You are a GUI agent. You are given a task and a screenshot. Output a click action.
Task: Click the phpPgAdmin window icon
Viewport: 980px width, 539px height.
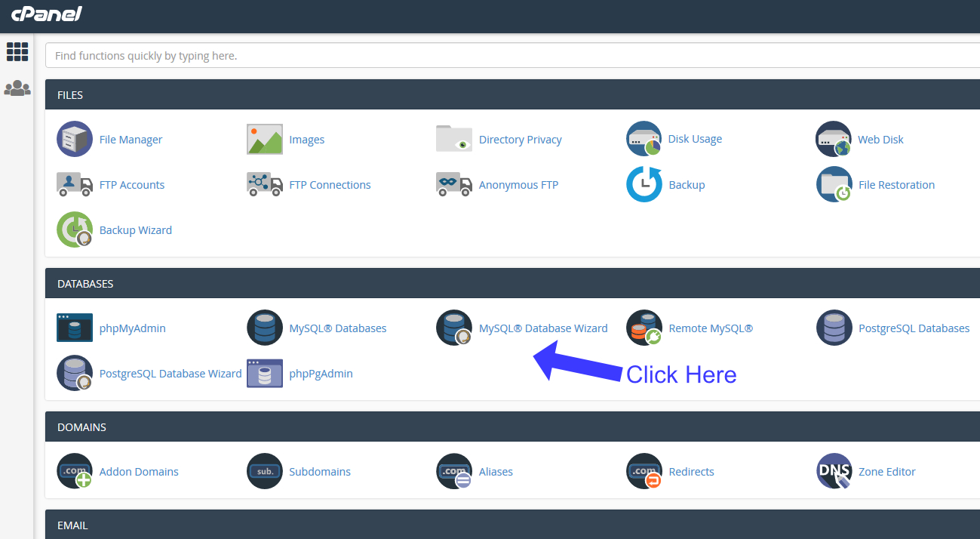(x=265, y=373)
